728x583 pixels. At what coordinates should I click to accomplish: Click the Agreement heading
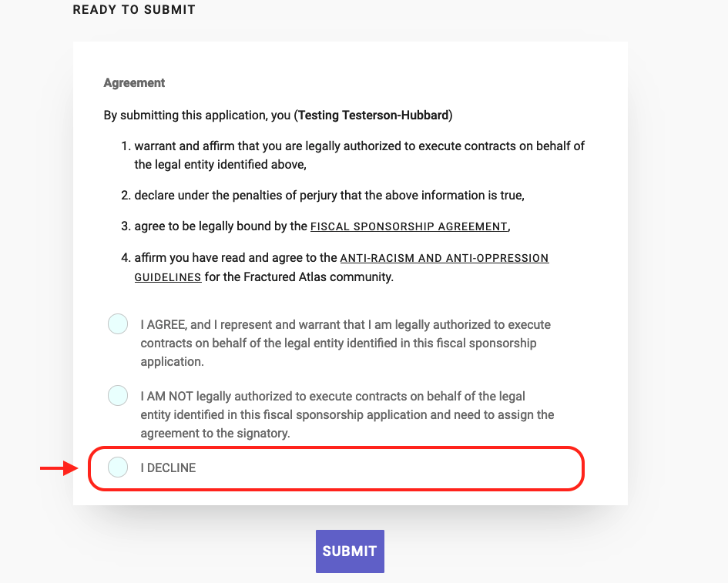tap(134, 83)
